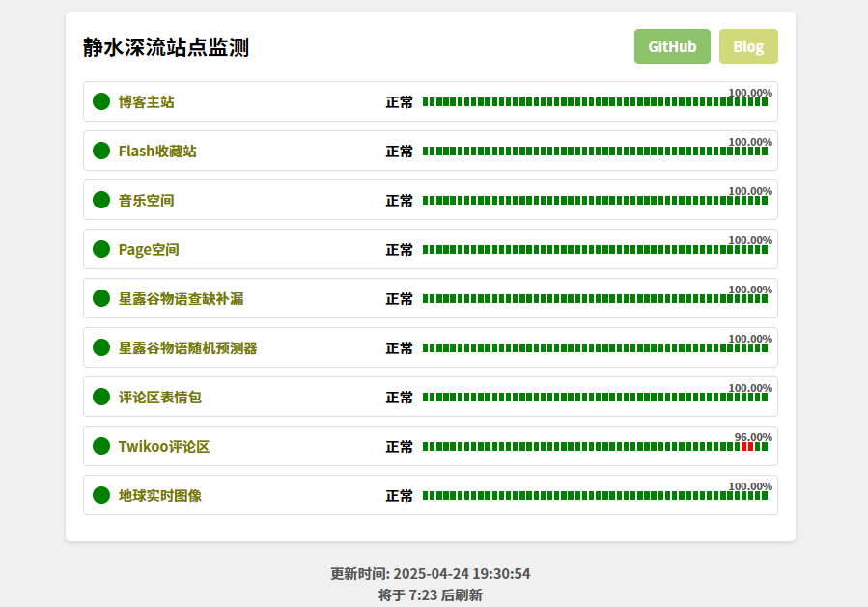Open the Twikoo评论区 link
Viewport: 868px width, 607px height.
coord(164,447)
